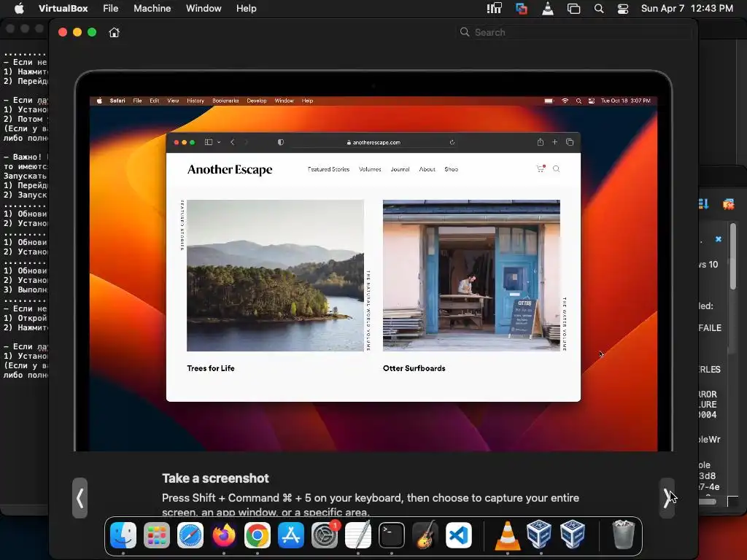Open the VirtualBox File menu

point(111,8)
